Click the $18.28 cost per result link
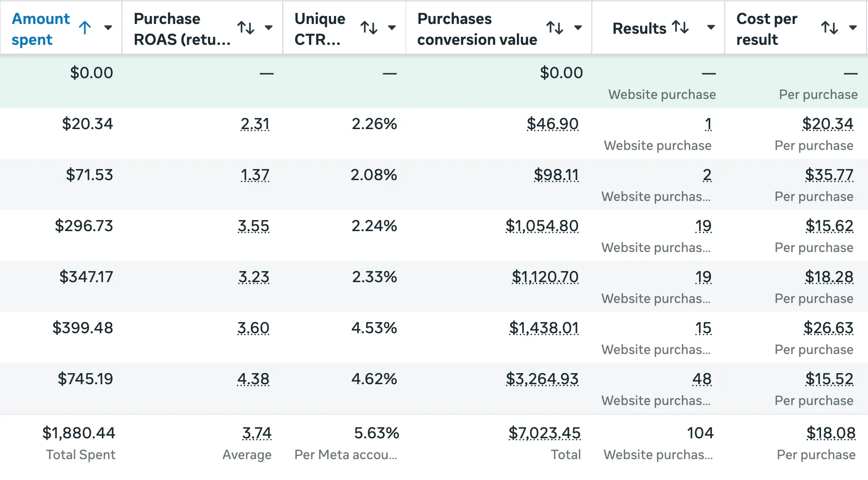 829,277
